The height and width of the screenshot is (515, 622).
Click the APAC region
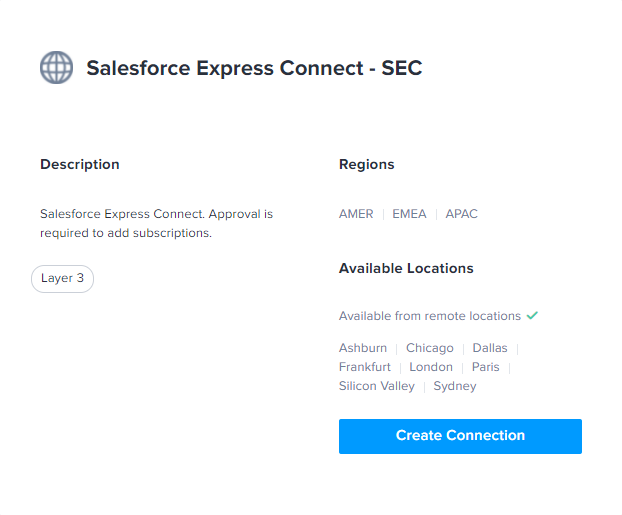point(461,214)
